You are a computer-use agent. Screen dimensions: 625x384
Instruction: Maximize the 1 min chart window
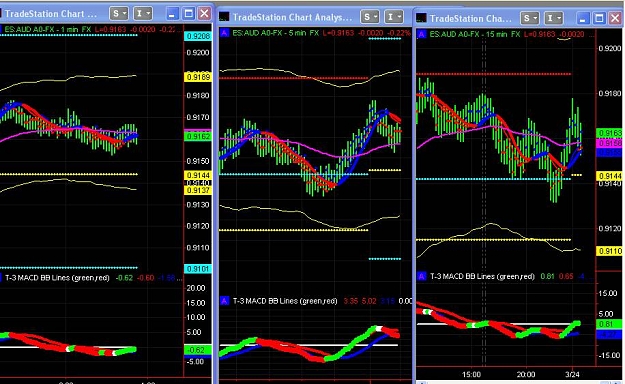(188, 14)
